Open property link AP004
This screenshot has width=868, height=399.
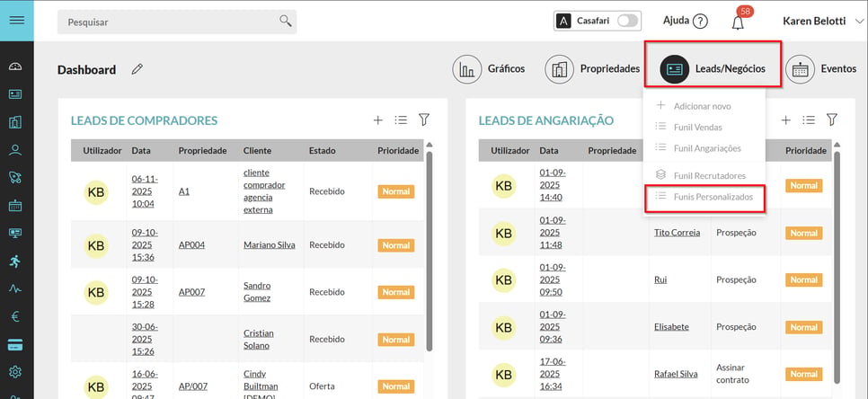tap(191, 244)
